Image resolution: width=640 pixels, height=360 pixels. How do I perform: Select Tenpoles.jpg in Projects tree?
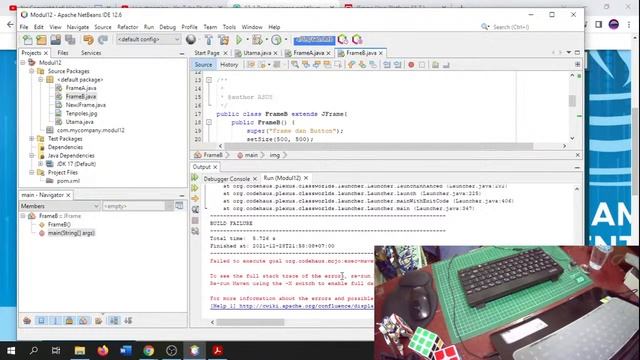[x=81, y=113]
